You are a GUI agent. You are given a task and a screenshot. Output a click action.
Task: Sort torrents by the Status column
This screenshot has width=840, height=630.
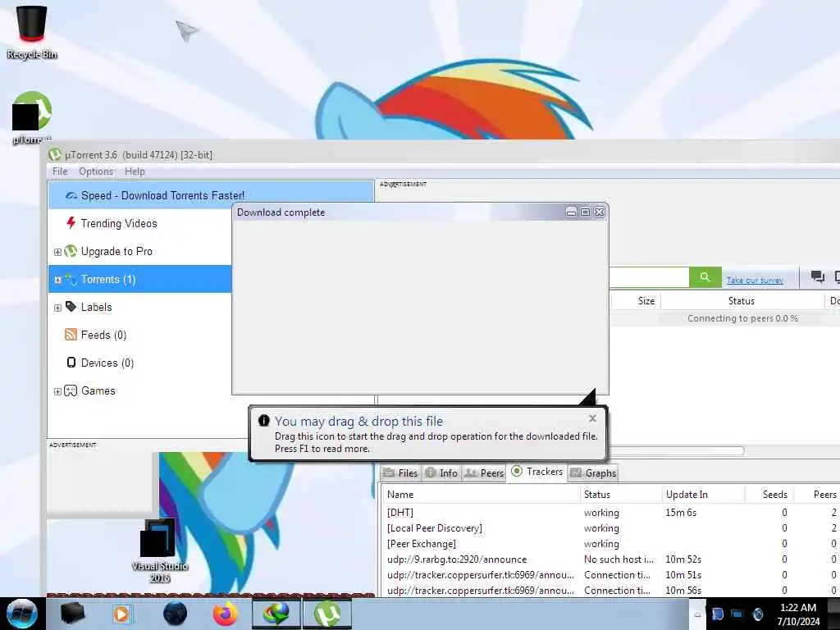pos(742,300)
